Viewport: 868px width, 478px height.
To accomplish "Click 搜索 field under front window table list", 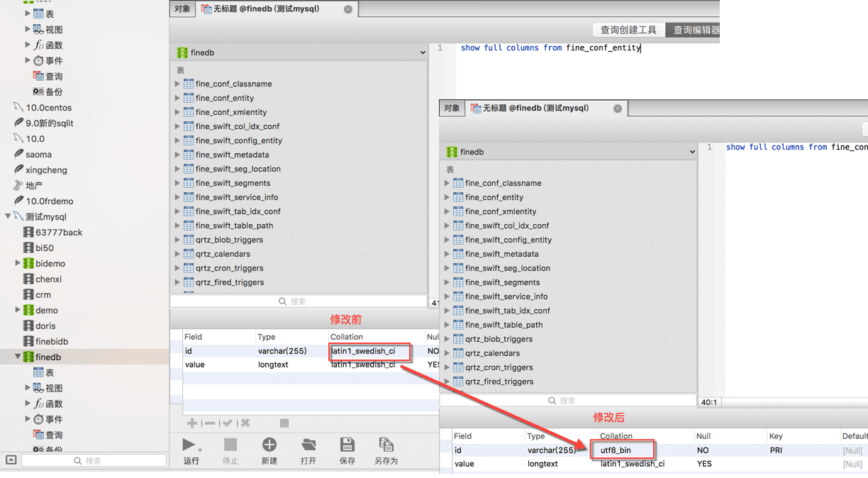I will tap(567, 401).
